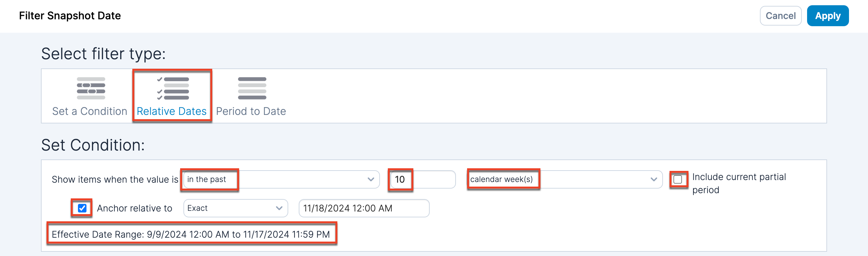Screen dimensions: 868x256
Task: Click the chevron on the Exact dropdown
Action: [279, 208]
